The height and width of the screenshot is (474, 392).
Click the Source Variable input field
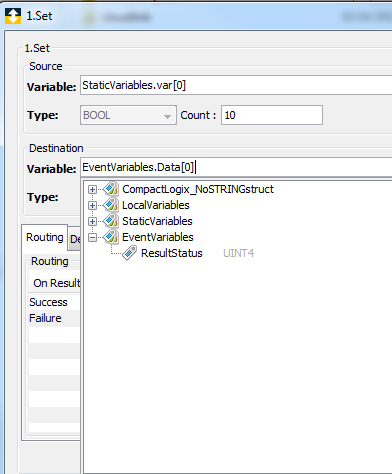[x=236, y=85]
